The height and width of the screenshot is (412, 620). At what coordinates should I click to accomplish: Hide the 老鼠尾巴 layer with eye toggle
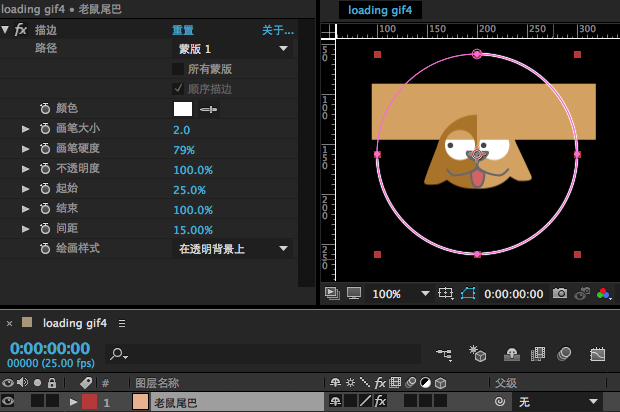(8, 401)
